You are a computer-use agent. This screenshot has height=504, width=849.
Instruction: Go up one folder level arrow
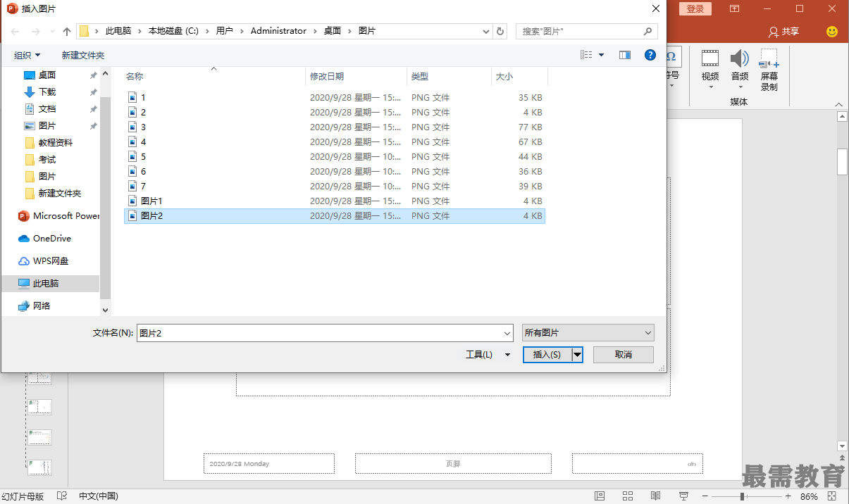tap(67, 31)
